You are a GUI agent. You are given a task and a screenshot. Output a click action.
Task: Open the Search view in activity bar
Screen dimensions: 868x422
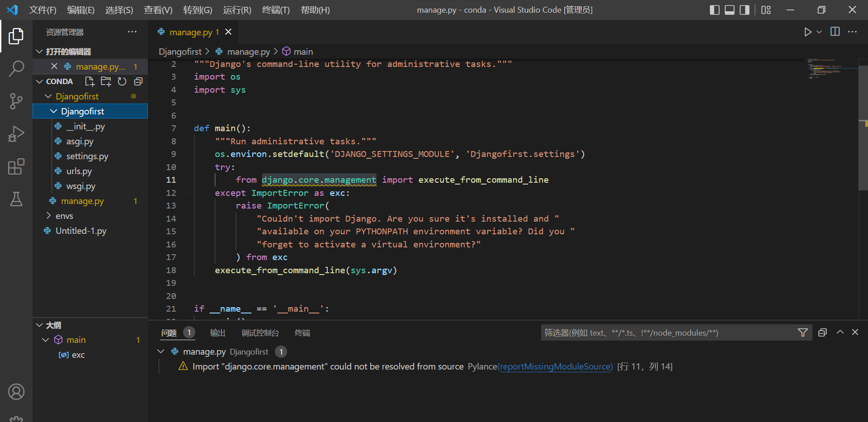pos(16,69)
